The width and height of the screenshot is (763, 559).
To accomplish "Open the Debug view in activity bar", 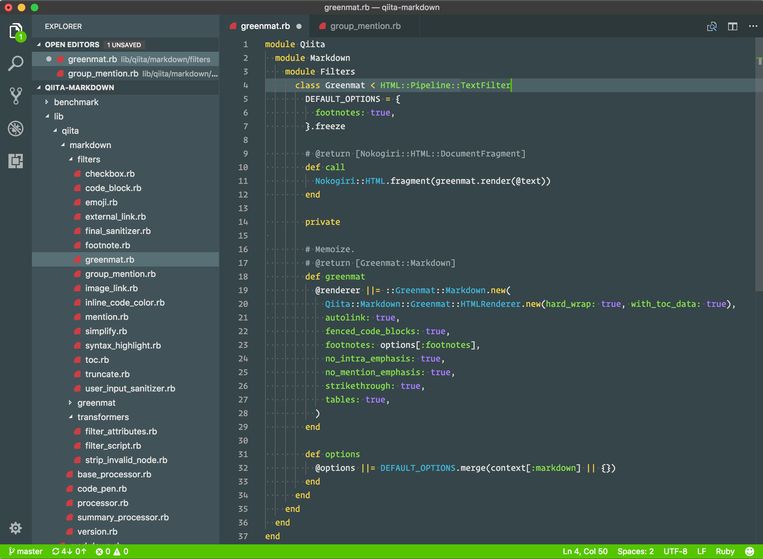I will click(16, 128).
